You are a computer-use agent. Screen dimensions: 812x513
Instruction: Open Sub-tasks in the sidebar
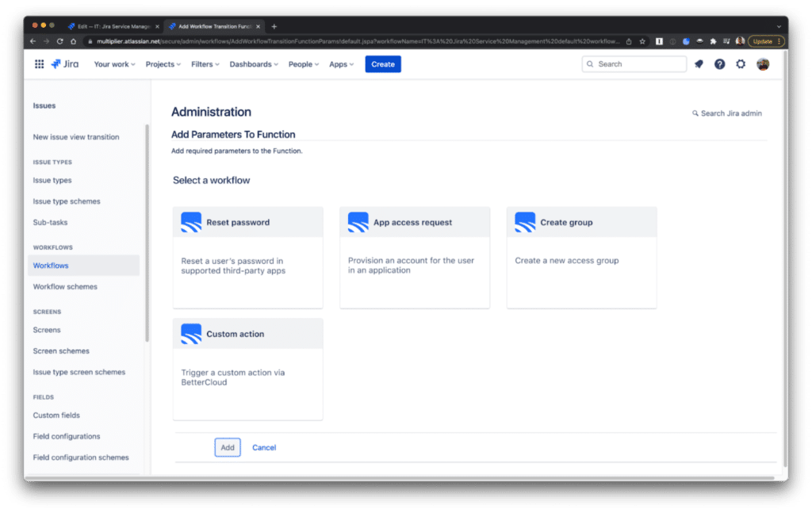[x=50, y=223]
